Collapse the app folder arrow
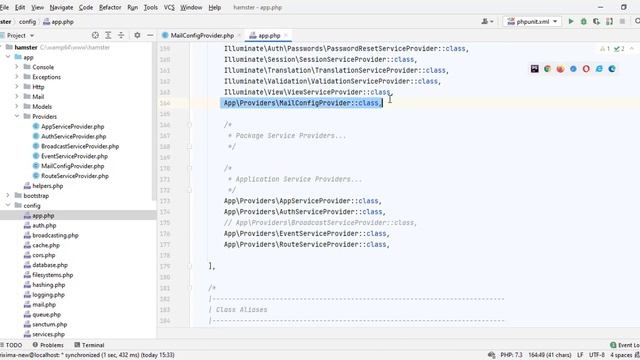This screenshot has width=640, height=360. point(8,57)
